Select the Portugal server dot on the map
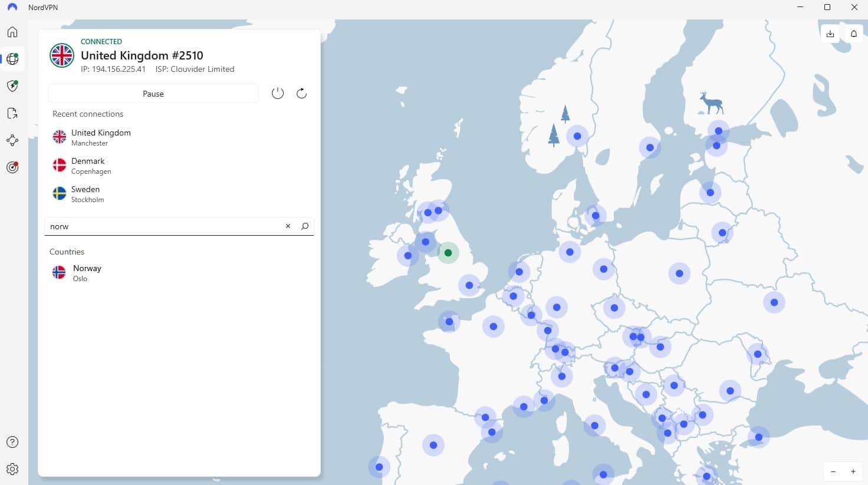868x485 pixels. (379, 467)
